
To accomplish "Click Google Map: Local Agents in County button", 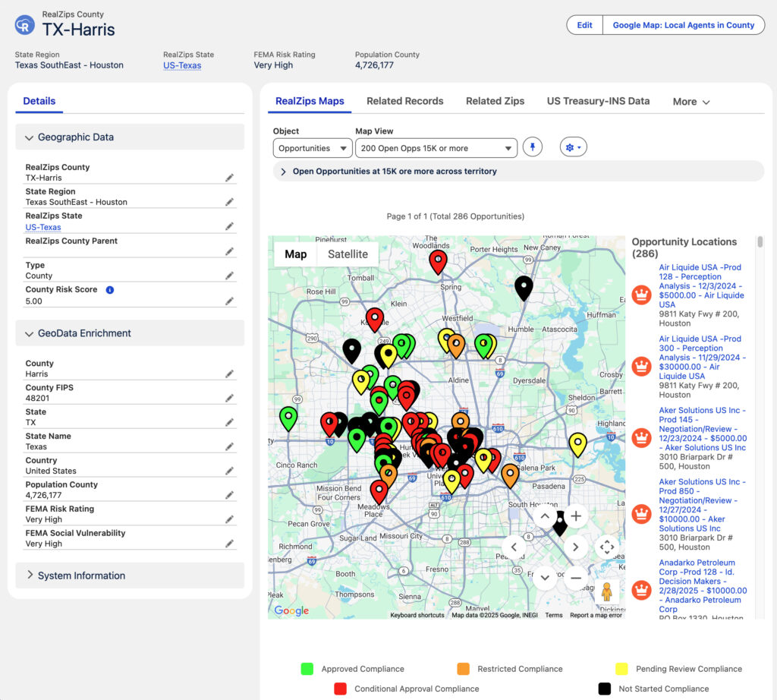I will (x=683, y=25).
